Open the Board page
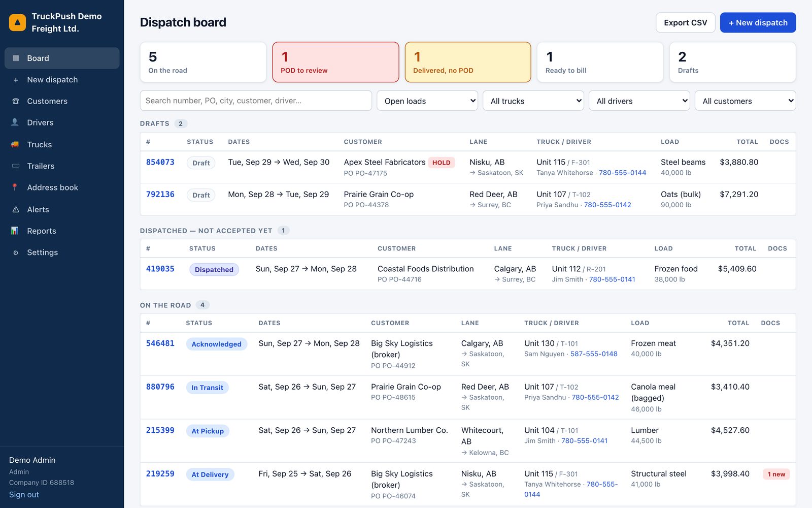Image resolution: width=812 pixels, height=508 pixels. tap(62, 58)
